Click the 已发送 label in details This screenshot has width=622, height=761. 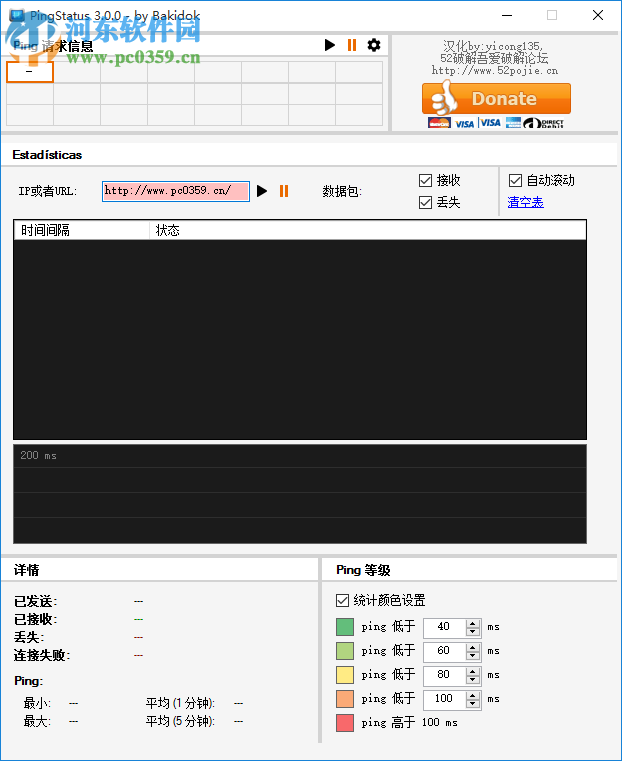(35, 602)
